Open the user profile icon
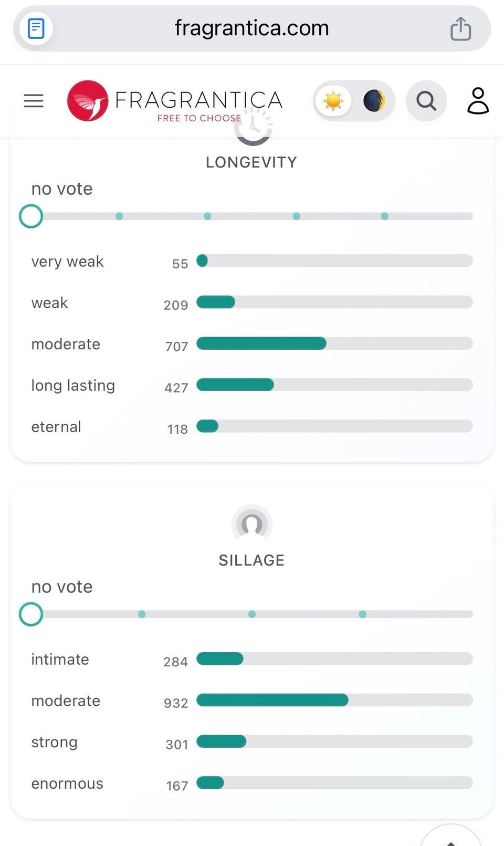 (478, 100)
